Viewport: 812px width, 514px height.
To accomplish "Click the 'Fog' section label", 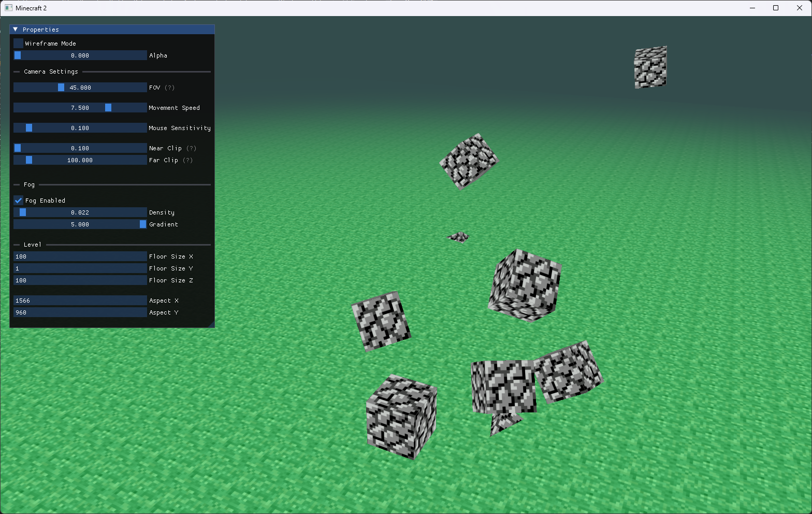I will point(29,184).
